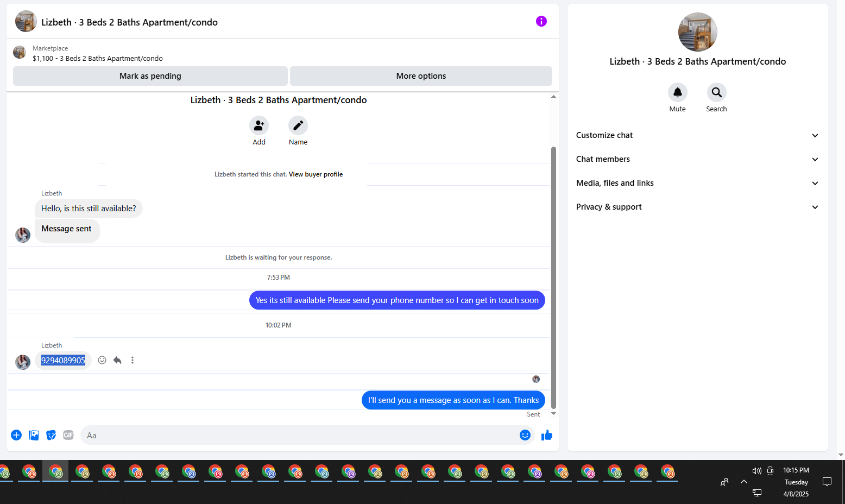Click the highlighted 9294089905 message
The image size is (845, 504).
[63, 360]
